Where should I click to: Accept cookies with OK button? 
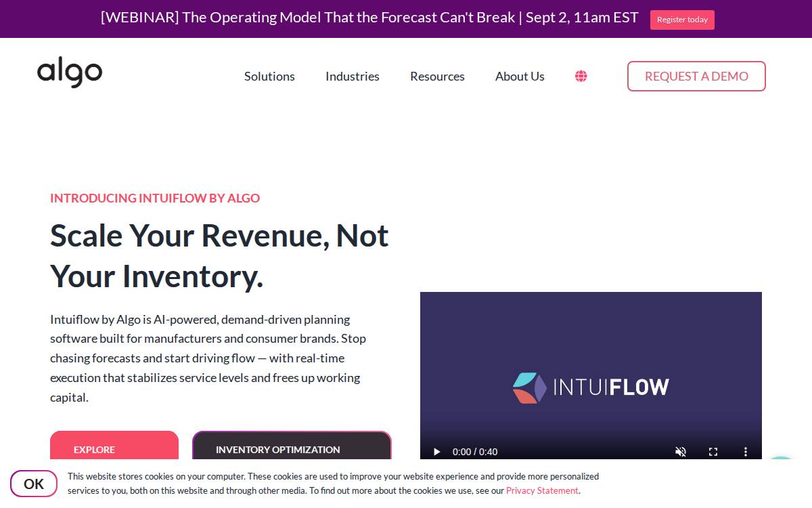click(x=34, y=484)
